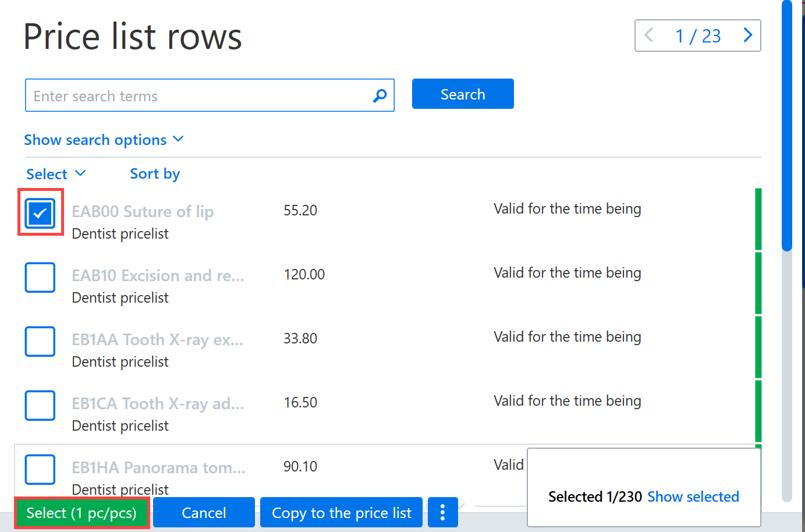805x532 pixels.
Task: Focus the Enter search terms field
Action: [x=210, y=95]
